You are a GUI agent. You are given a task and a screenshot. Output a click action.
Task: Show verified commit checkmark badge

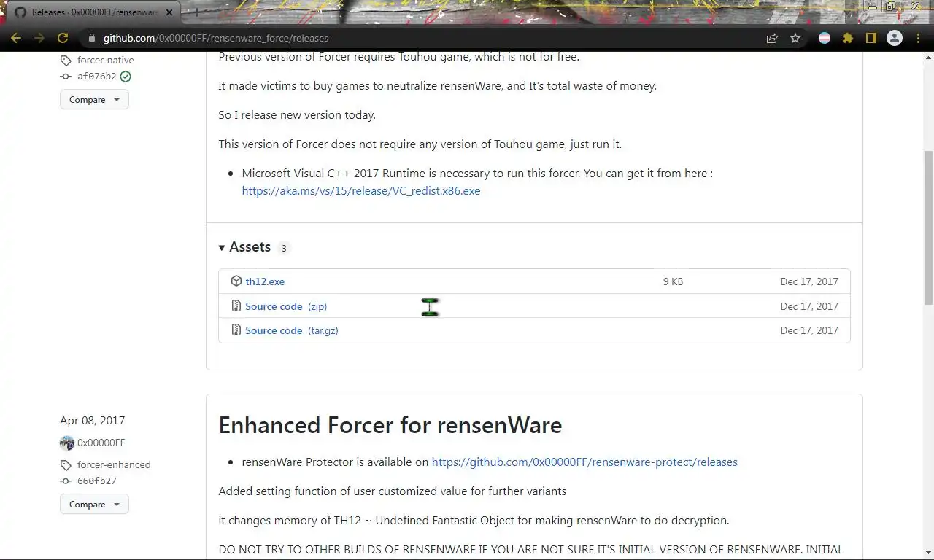(x=126, y=77)
